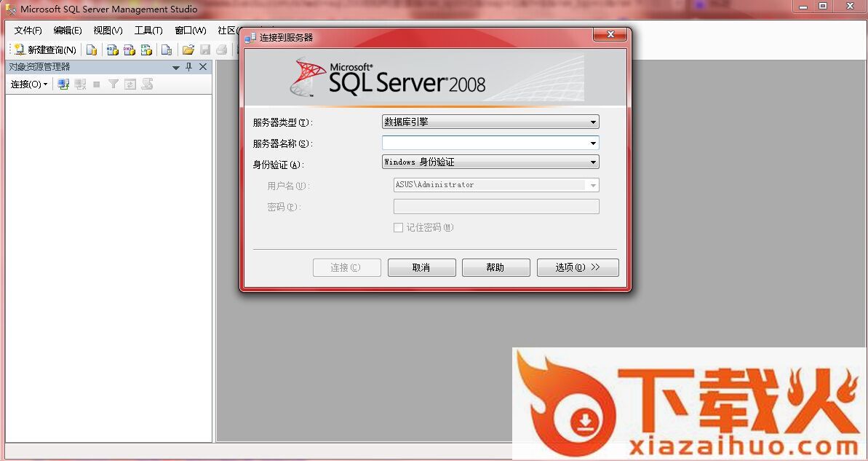Open the File (文件) menu
Screen dimensions: 868x461
28,31
